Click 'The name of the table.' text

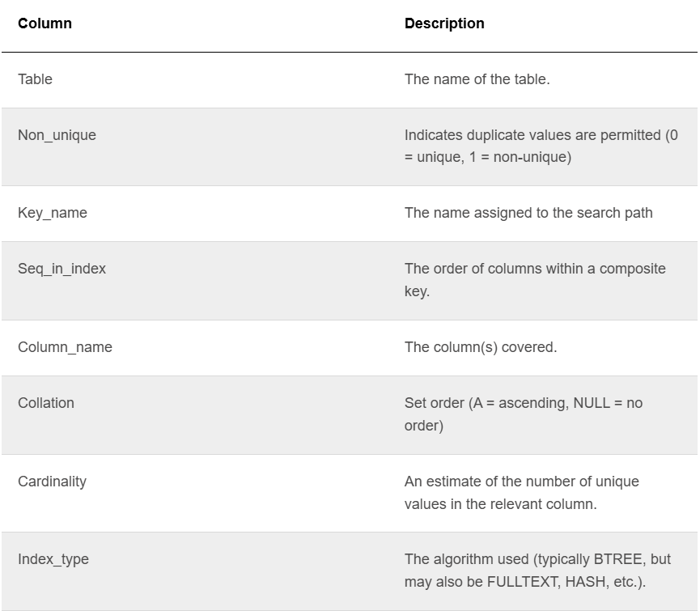477,79
